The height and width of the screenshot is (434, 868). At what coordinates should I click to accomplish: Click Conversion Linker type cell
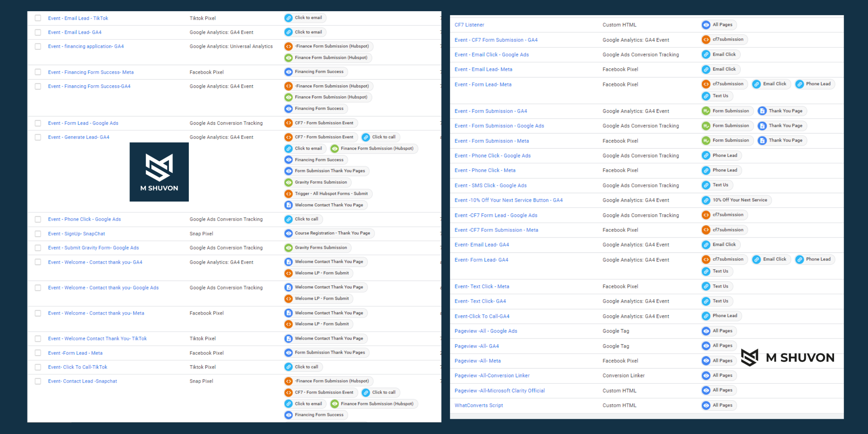click(x=624, y=375)
